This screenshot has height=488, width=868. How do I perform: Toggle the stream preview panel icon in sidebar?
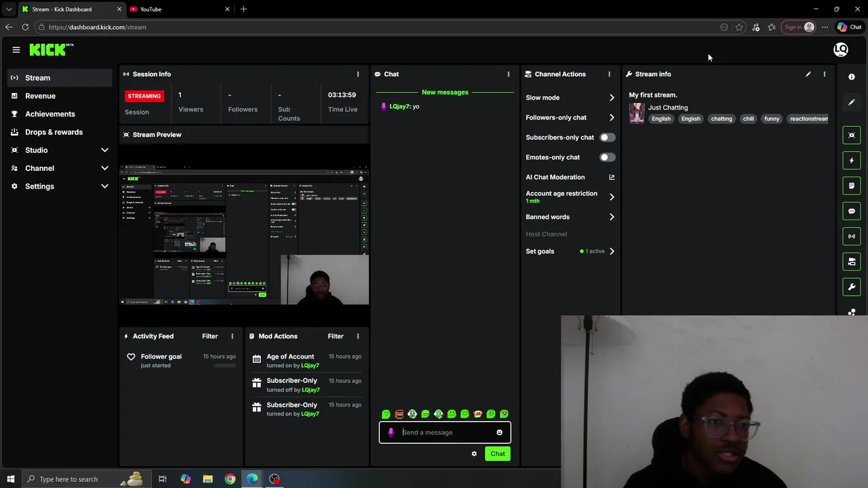tap(852, 135)
